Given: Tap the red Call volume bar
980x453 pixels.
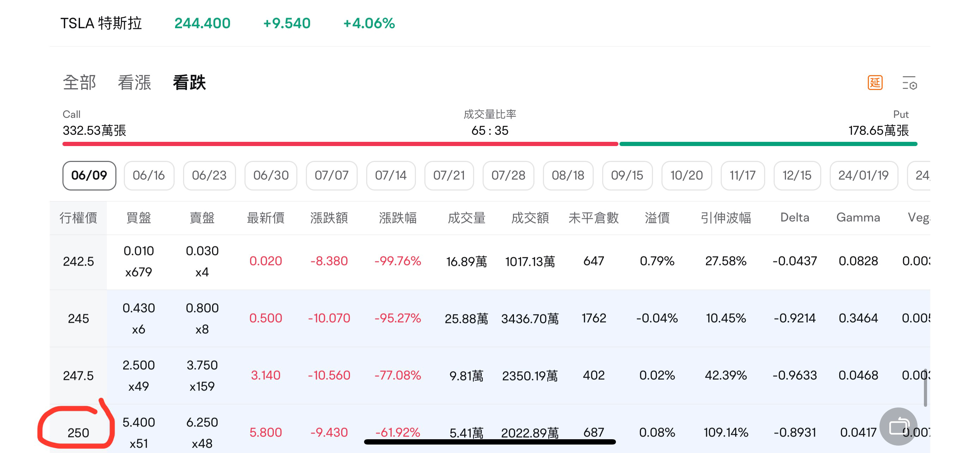Looking at the screenshot, I should coord(340,144).
